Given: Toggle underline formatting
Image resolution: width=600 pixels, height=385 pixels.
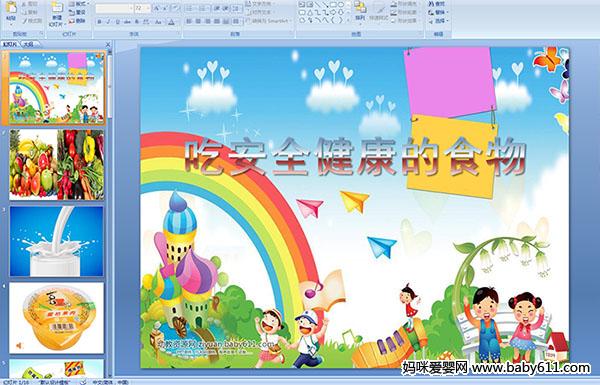Looking at the screenshot, I should point(117,22).
